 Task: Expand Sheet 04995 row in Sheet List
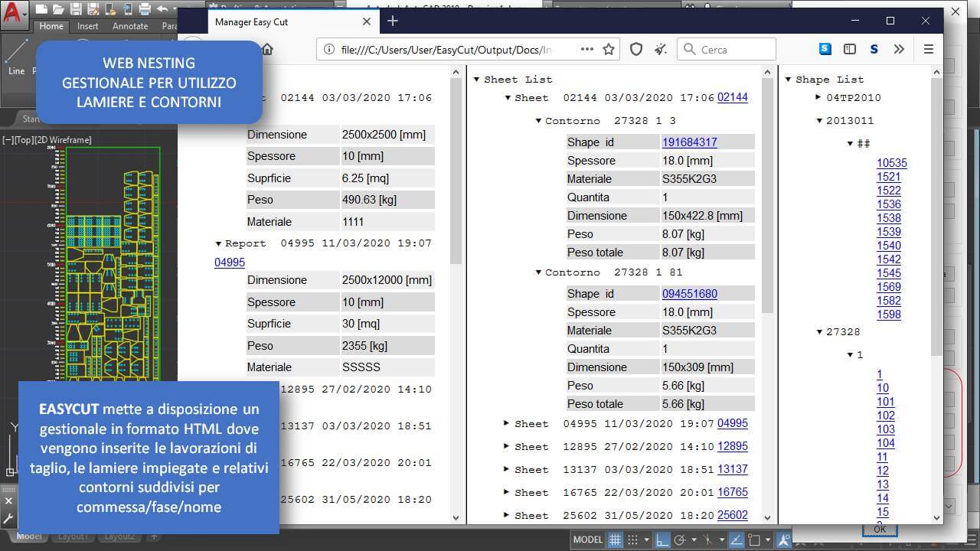[x=507, y=423]
